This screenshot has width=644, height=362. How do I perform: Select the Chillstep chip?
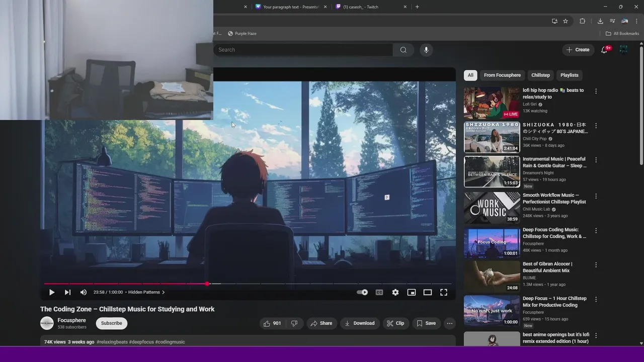coord(540,75)
